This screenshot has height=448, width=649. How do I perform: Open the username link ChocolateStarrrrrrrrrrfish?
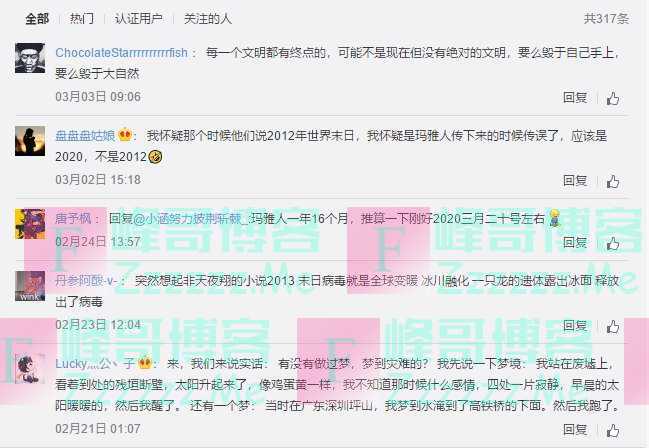[x=121, y=53]
